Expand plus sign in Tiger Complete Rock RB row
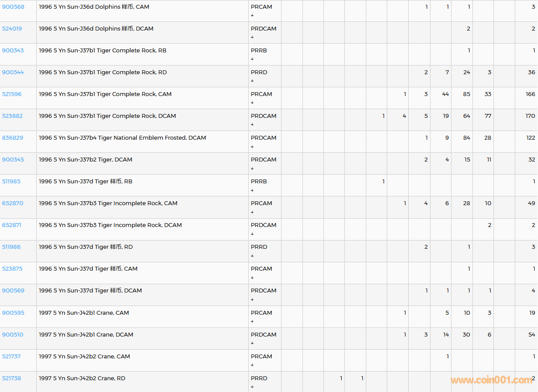This screenshot has width=538, height=392. [252, 59]
